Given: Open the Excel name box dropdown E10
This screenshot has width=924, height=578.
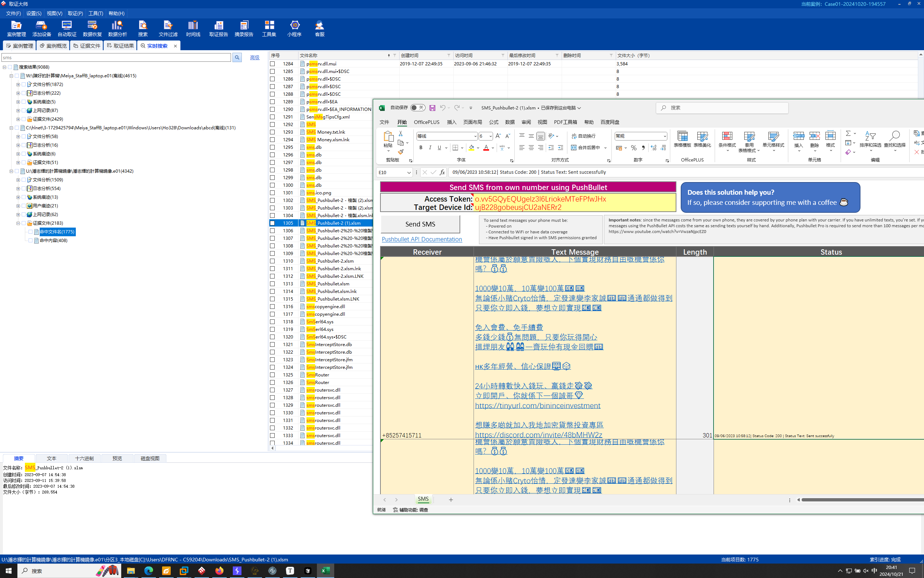Looking at the screenshot, I should tap(409, 172).
